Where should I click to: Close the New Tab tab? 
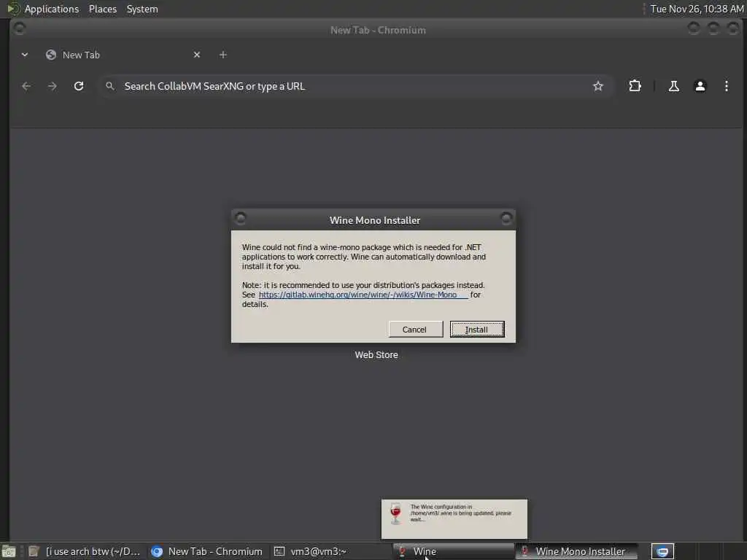point(197,55)
